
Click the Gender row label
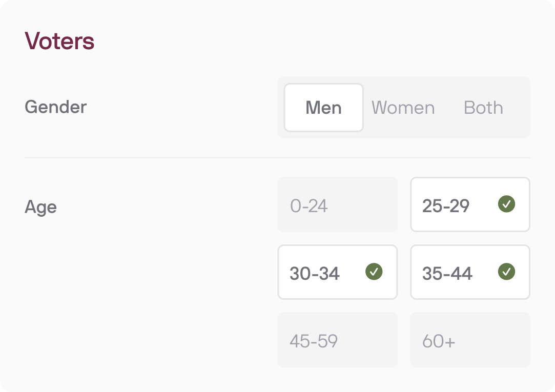click(55, 107)
